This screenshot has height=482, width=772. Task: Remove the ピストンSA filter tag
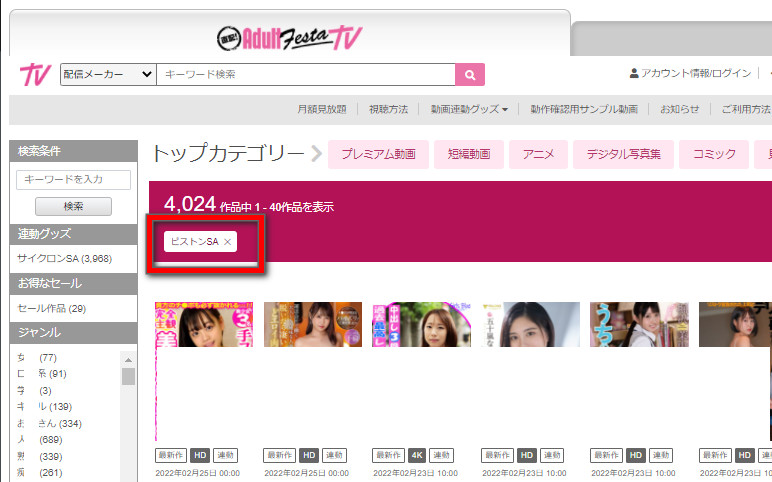[227, 242]
